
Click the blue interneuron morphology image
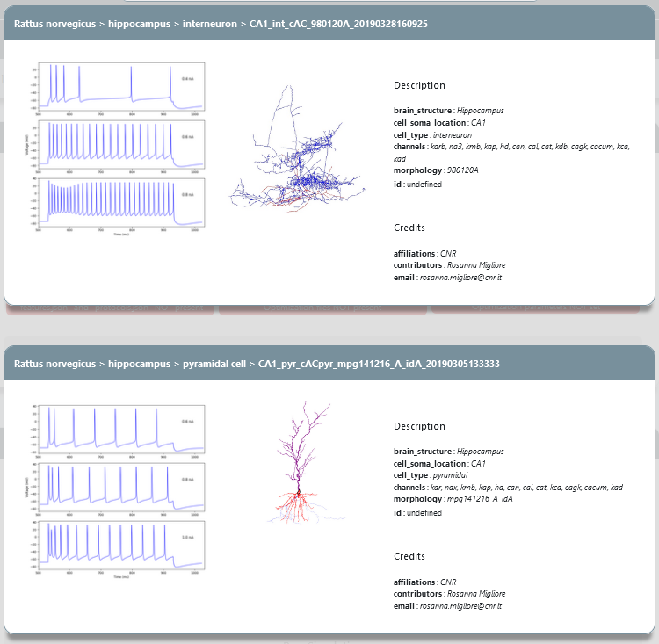(297, 148)
